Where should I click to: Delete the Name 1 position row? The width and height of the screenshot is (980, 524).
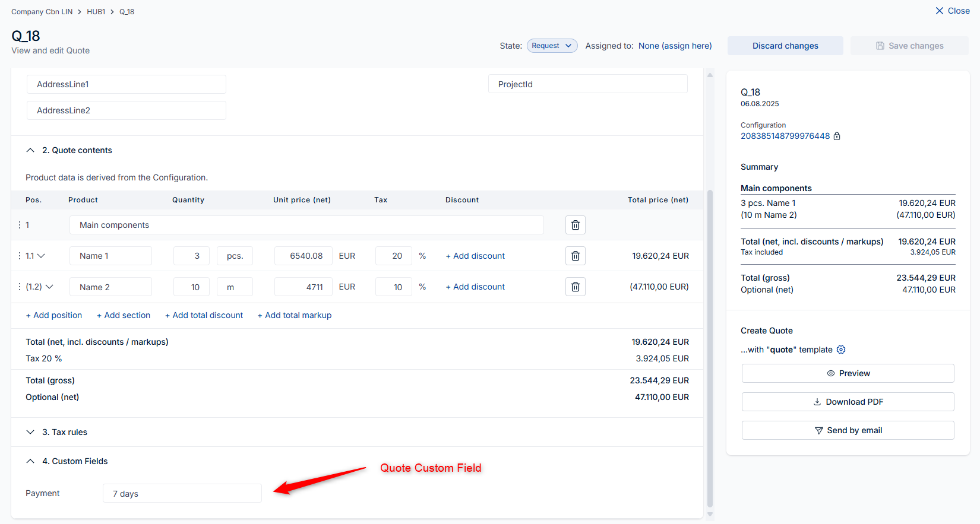point(575,256)
